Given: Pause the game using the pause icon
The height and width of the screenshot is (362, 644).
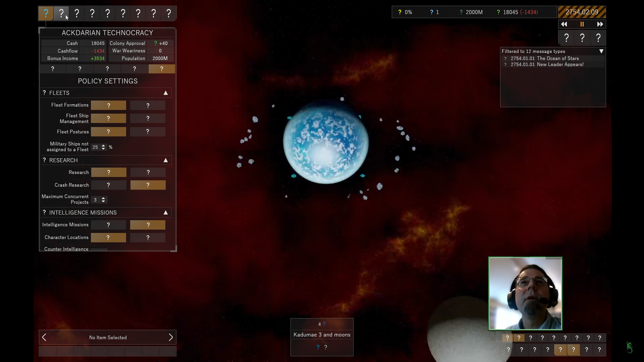Looking at the screenshot, I should click(x=582, y=24).
